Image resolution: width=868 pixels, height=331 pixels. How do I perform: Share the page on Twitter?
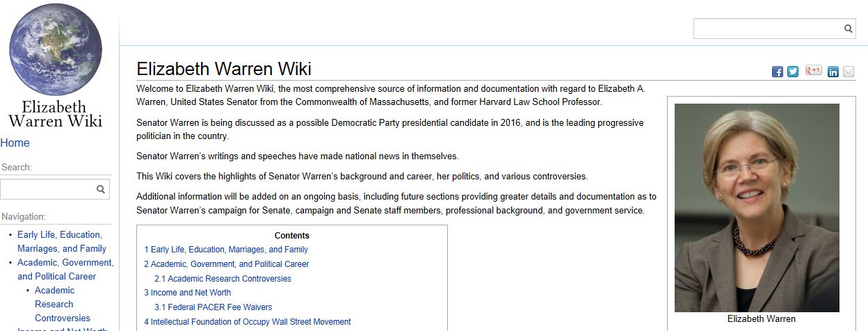point(793,72)
